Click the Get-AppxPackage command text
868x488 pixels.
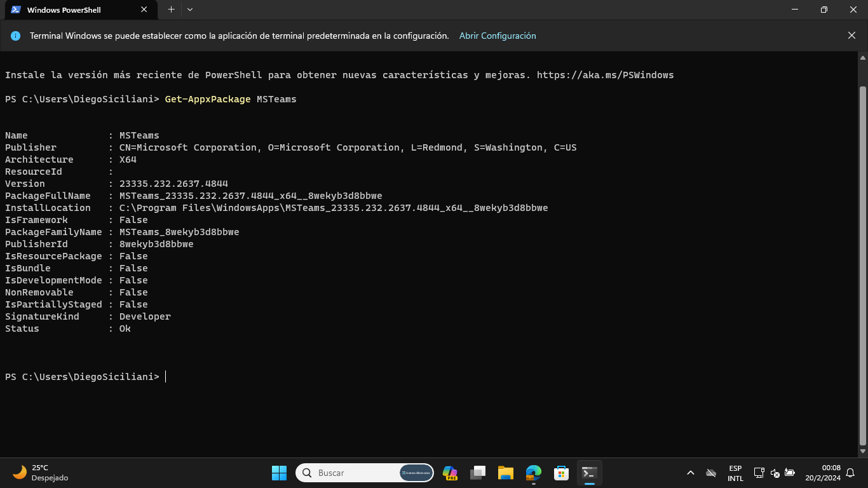(x=208, y=99)
